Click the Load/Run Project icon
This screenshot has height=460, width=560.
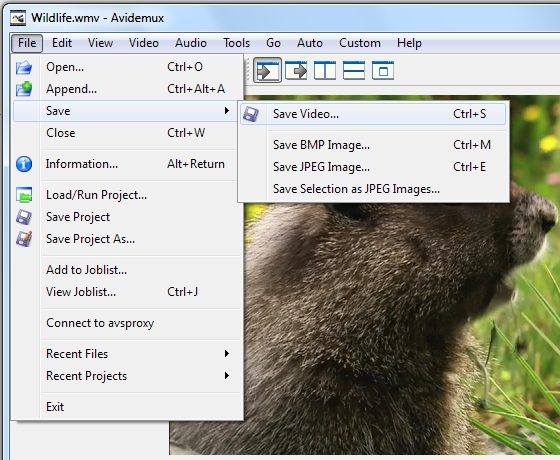tap(24, 195)
